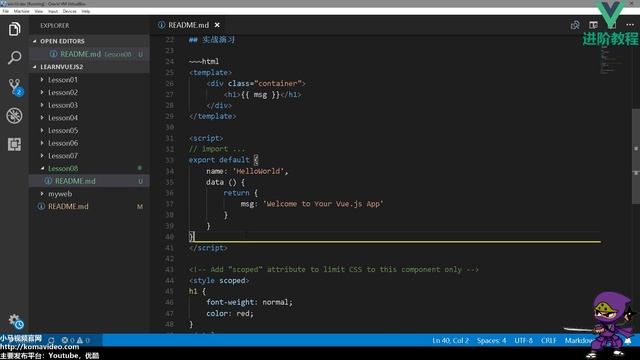Open README.md inside Lesson08 folder
The image size is (640, 360).
click(89, 181)
